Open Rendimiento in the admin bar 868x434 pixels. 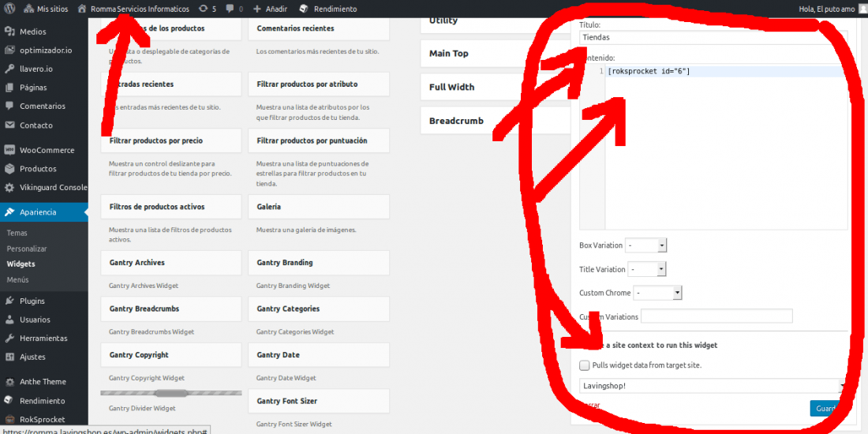(x=327, y=9)
